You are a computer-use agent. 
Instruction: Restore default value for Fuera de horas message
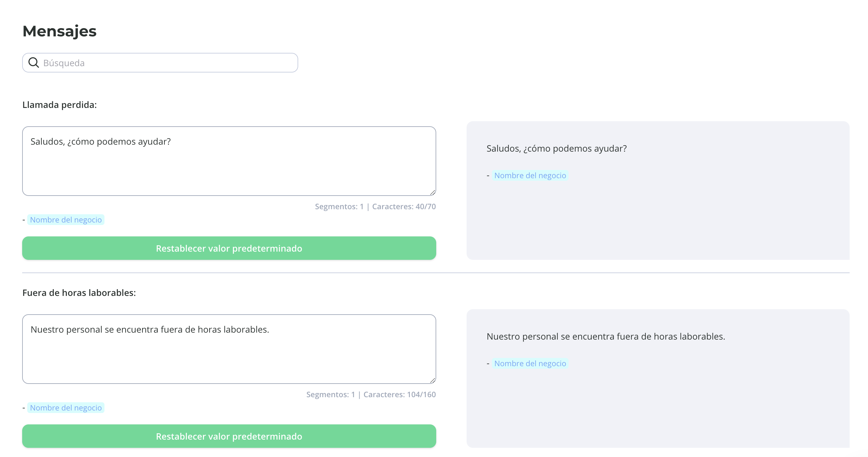tap(229, 436)
